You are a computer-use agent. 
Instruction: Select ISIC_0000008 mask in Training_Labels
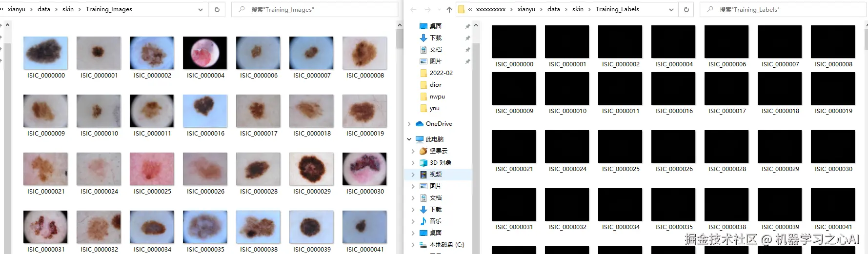coord(833,42)
